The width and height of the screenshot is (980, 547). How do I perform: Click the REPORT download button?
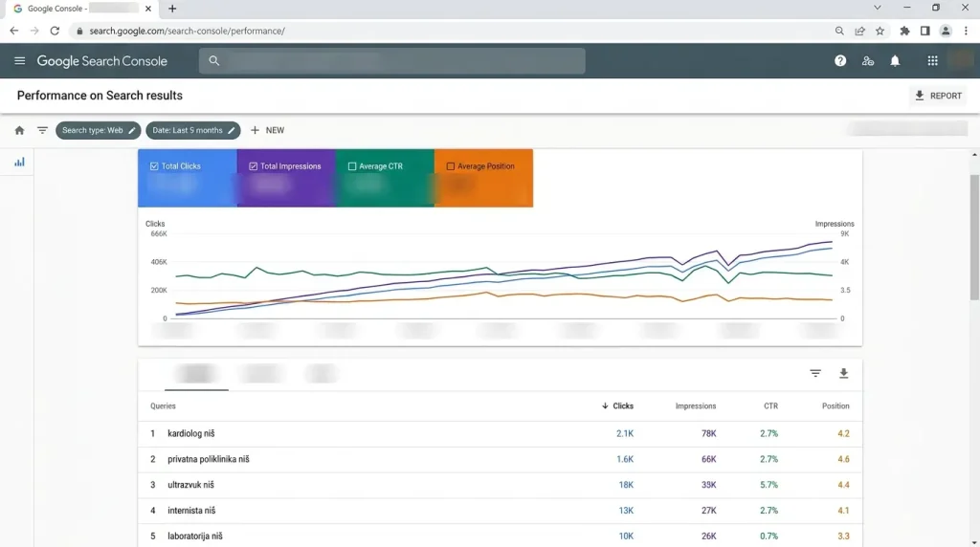click(x=938, y=96)
